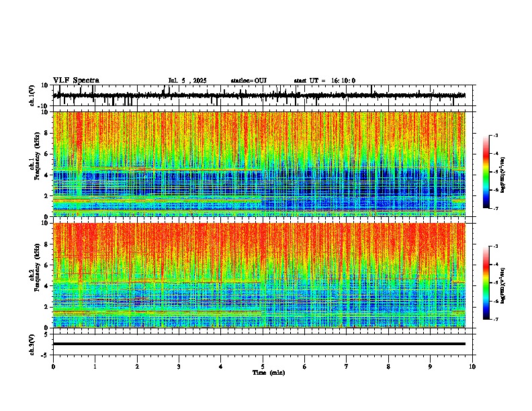The image size is (532, 411).
Task: Click the "start UT = 16:10:0" header text
Action: click(x=324, y=81)
